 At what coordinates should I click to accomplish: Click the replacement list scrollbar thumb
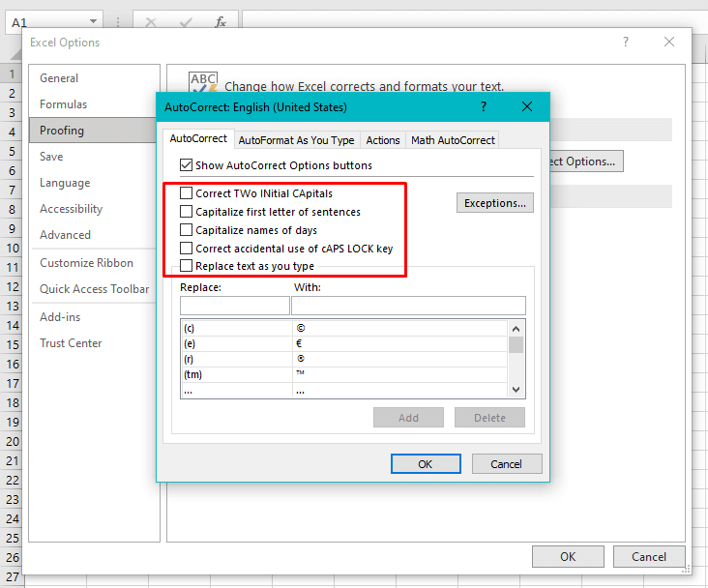[516, 345]
